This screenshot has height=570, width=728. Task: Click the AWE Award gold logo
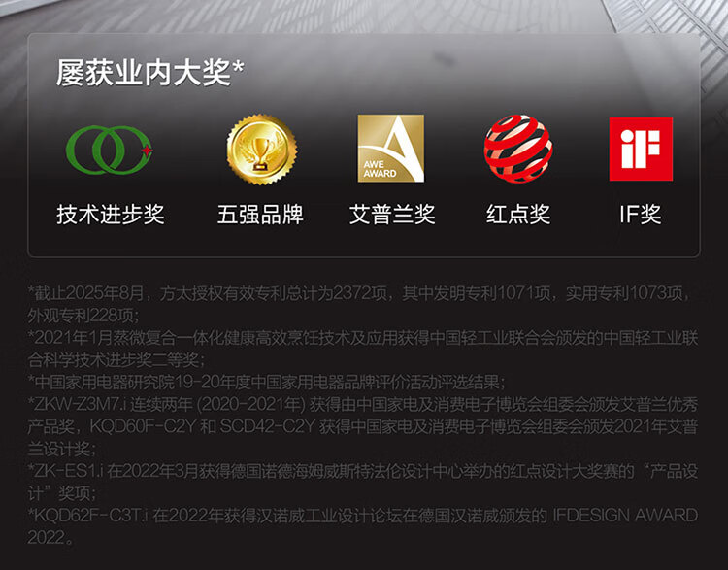click(x=390, y=149)
